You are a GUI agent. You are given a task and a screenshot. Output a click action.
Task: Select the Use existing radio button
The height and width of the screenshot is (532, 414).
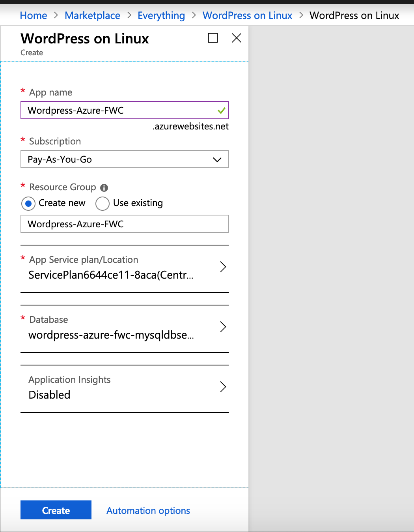coord(103,204)
